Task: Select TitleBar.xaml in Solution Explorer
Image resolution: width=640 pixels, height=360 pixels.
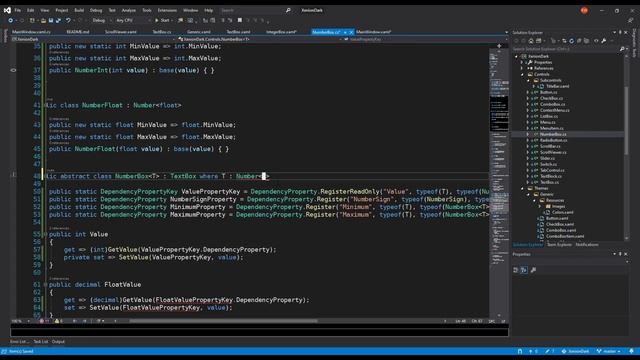Action: pos(557,87)
